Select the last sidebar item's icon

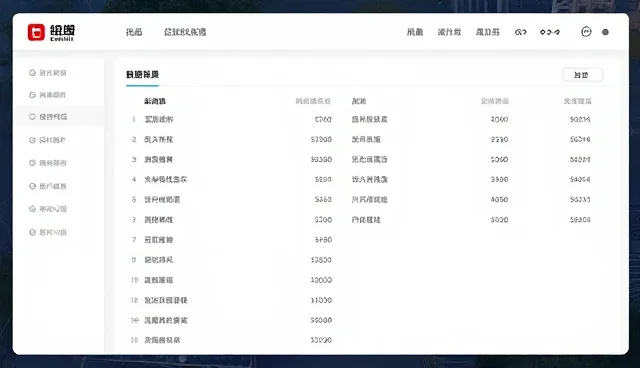(33, 232)
